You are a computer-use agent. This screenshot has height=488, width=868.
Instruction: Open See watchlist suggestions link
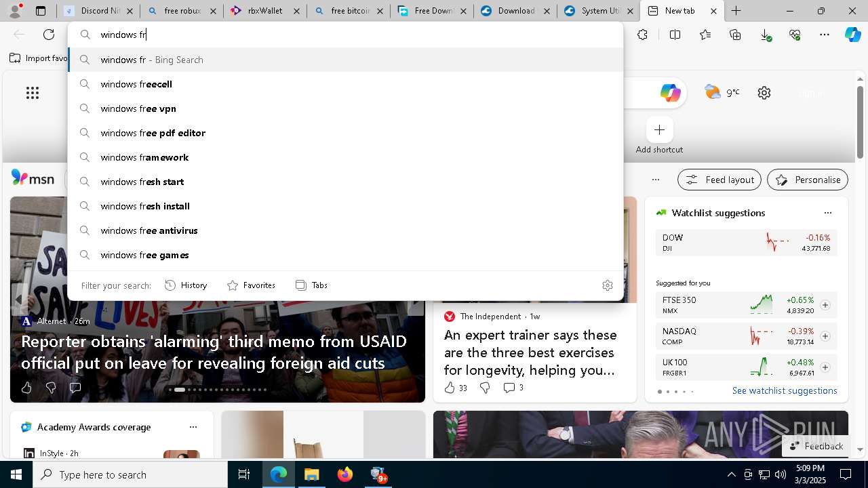click(x=785, y=390)
